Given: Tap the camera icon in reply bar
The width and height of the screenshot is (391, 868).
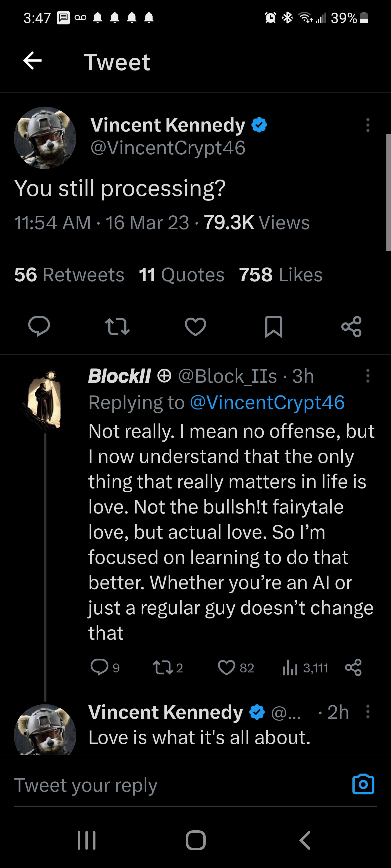Looking at the screenshot, I should click(363, 784).
